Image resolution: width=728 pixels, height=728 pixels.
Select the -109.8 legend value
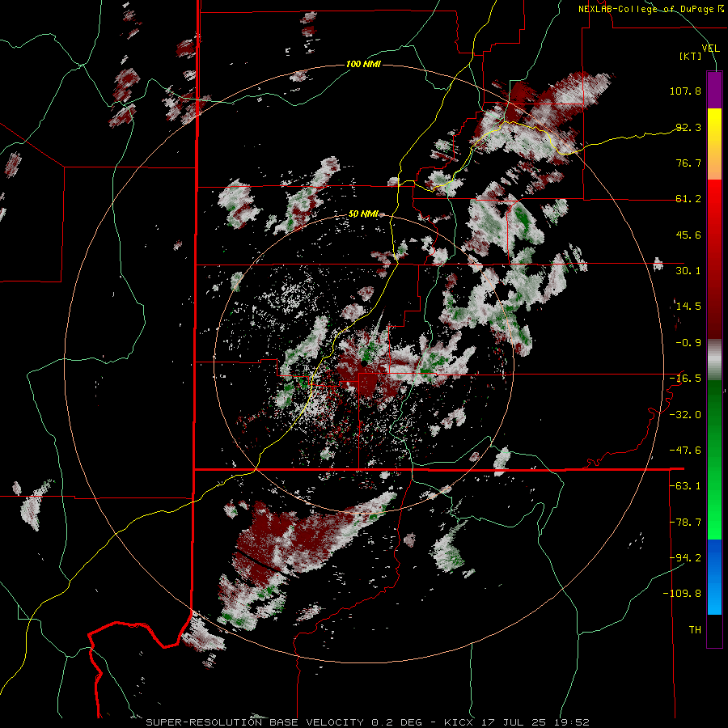tap(682, 594)
